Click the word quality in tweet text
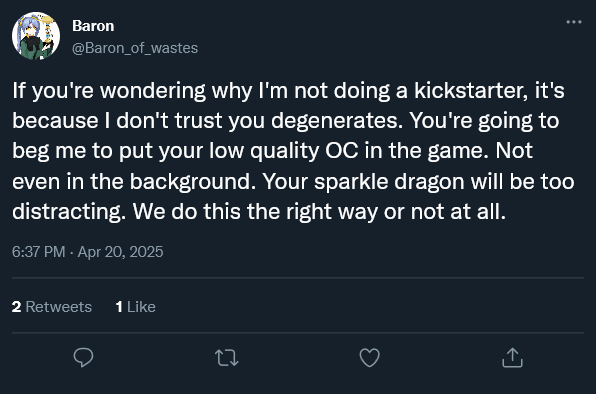Viewport: 596px width, 394px height. coord(285,151)
